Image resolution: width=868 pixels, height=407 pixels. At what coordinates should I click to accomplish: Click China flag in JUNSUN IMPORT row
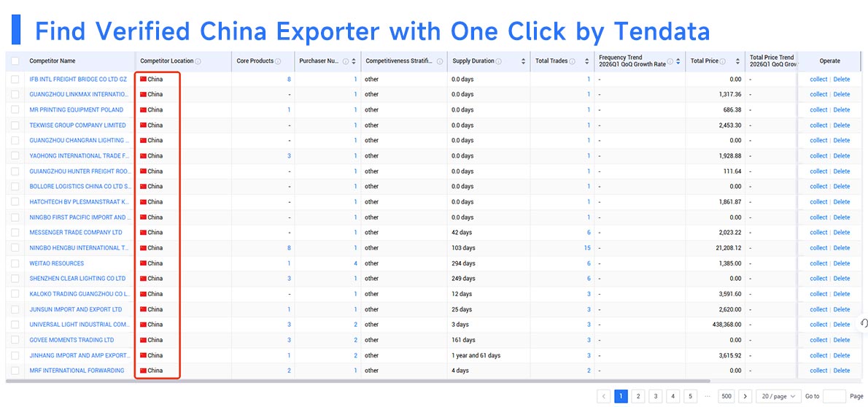pyautogui.click(x=144, y=309)
